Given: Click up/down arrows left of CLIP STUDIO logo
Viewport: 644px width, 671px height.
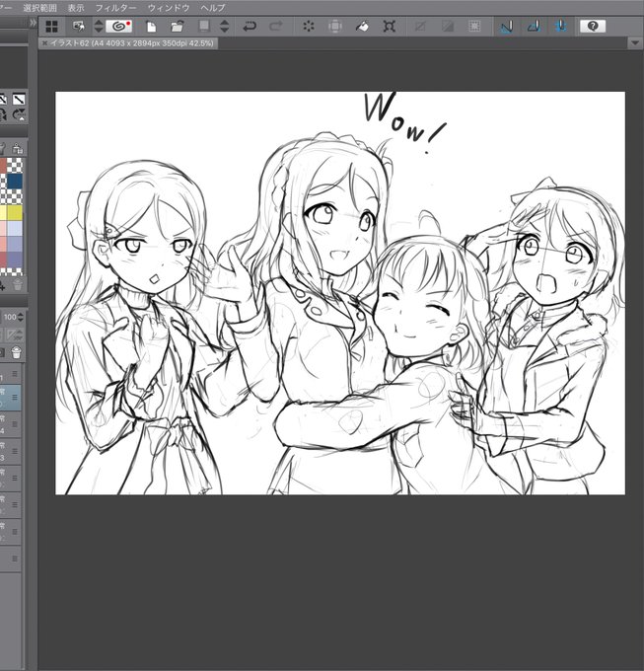Looking at the screenshot, I should pyautogui.click(x=99, y=27).
